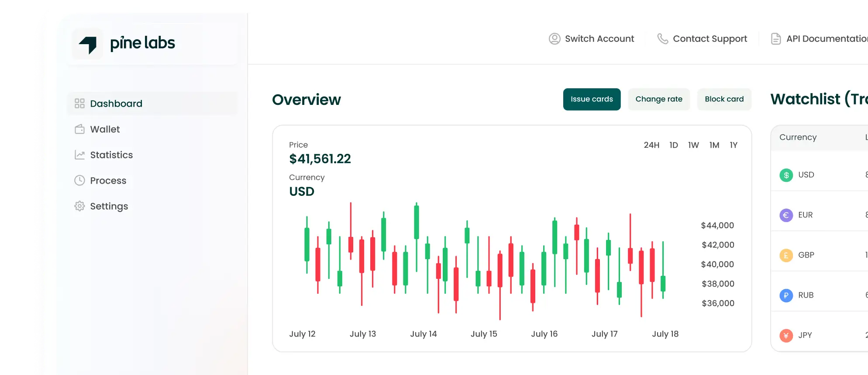Open the GBP row in watchlist

(x=806, y=255)
